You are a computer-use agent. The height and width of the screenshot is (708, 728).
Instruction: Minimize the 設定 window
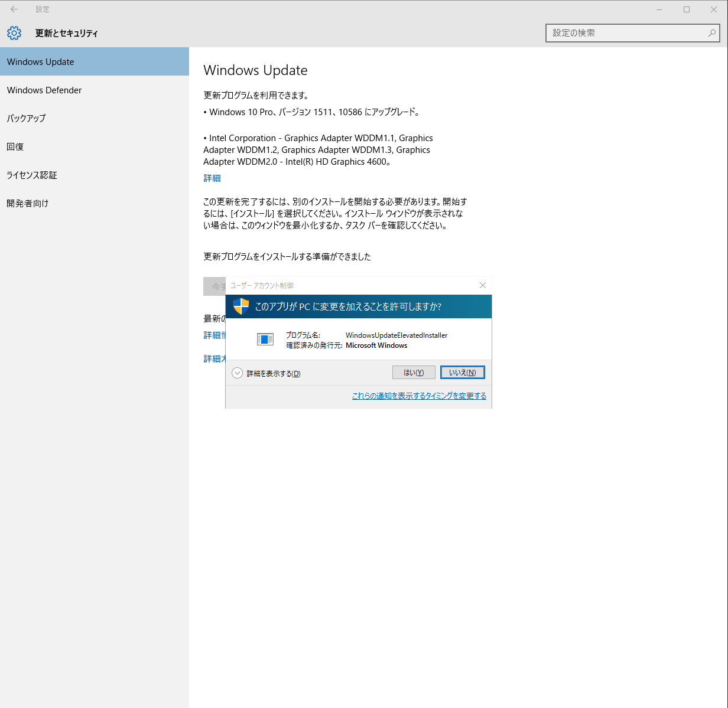pos(659,9)
